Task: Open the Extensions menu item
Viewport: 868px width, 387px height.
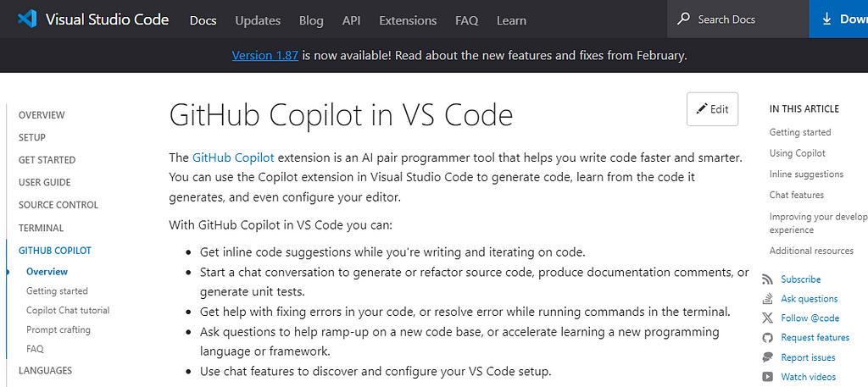Action: [408, 20]
